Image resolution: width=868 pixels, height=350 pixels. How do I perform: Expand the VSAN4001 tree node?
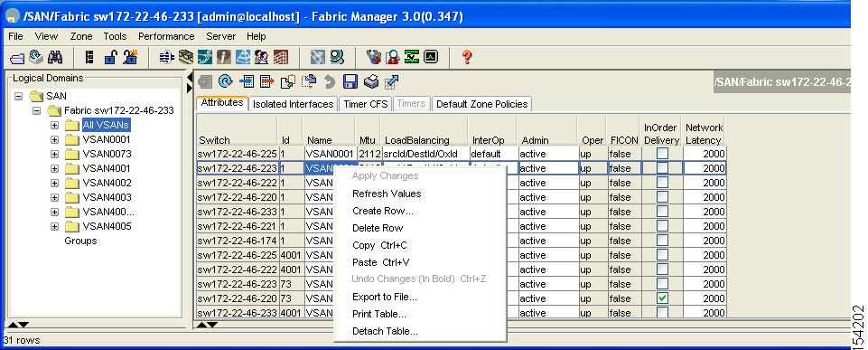[54, 168]
